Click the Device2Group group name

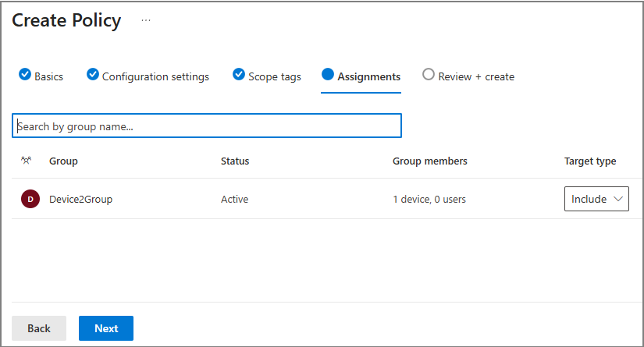coord(80,199)
